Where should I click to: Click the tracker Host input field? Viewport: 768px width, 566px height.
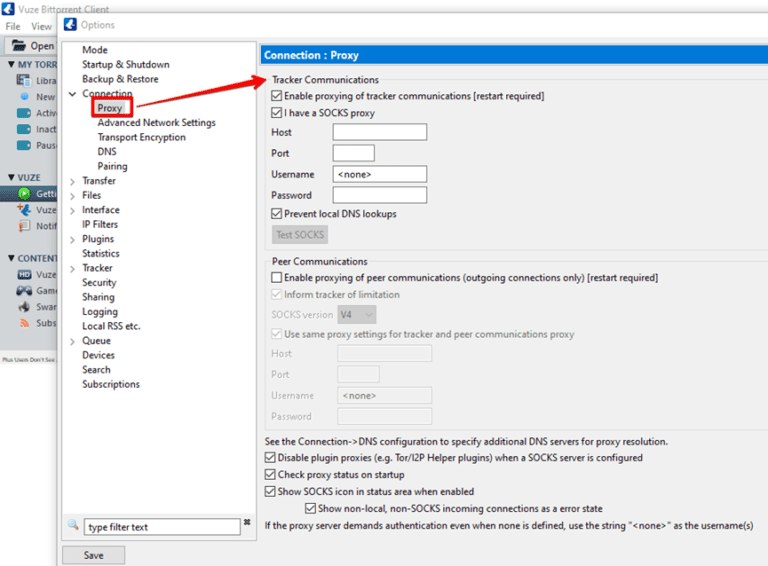click(x=379, y=132)
